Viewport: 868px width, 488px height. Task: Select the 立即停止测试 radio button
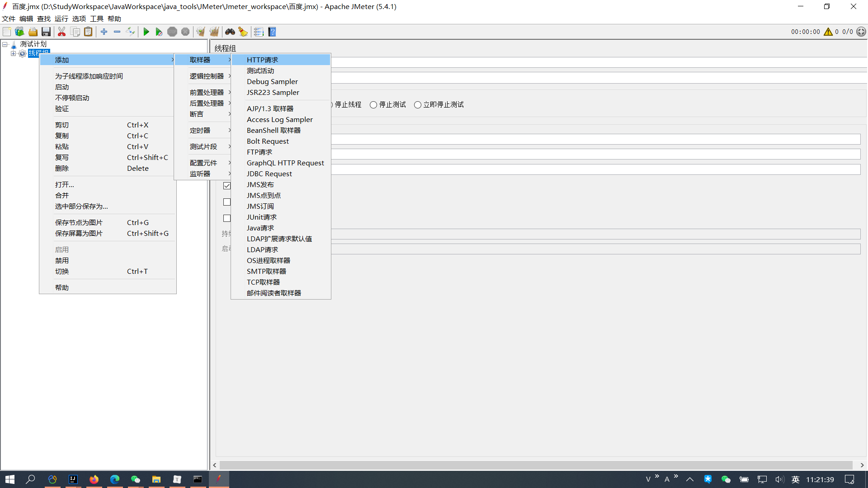pyautogui.click(x=418, y=105)
